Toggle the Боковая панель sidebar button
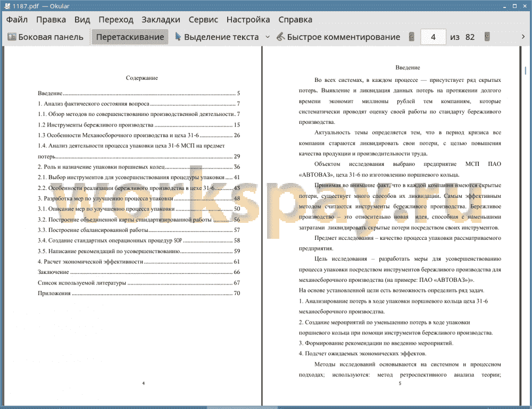Screen dimensions: 532x409 45,37
